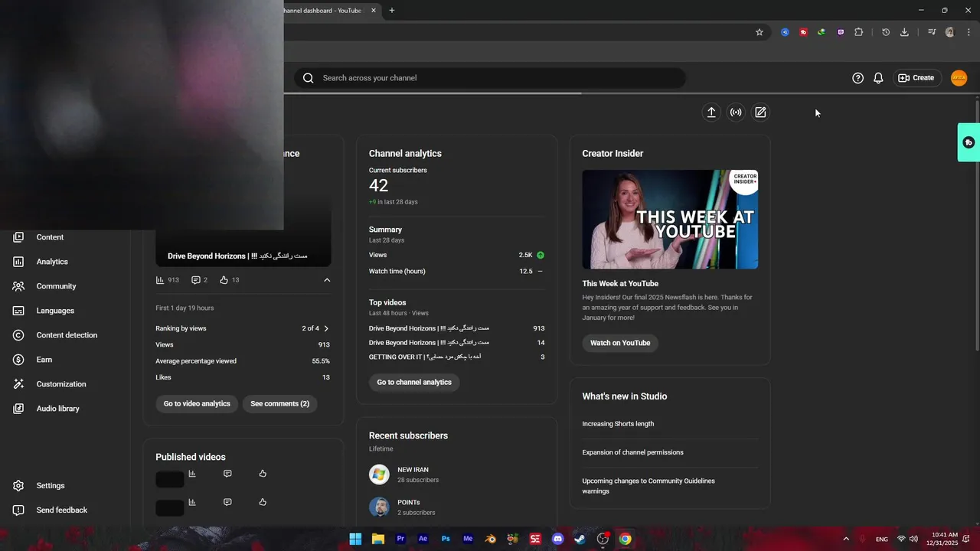Open the This Week at YouTube thumbnail
The height and width of the screenshot is (551, 980).
(x=670, y=220)
